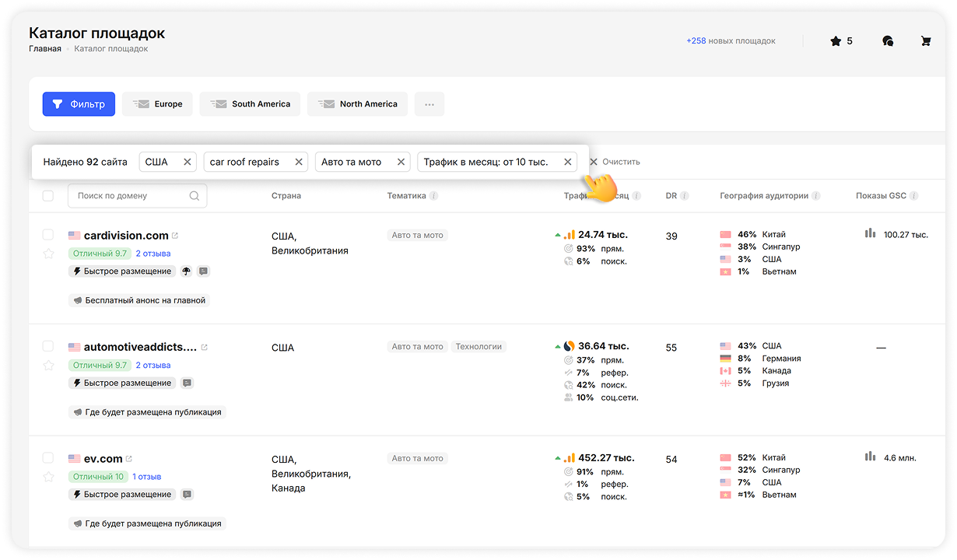Open the chat messages icon in header
Image resolution: width=957 pixels, height=560 pixels.
pos(888,41)
